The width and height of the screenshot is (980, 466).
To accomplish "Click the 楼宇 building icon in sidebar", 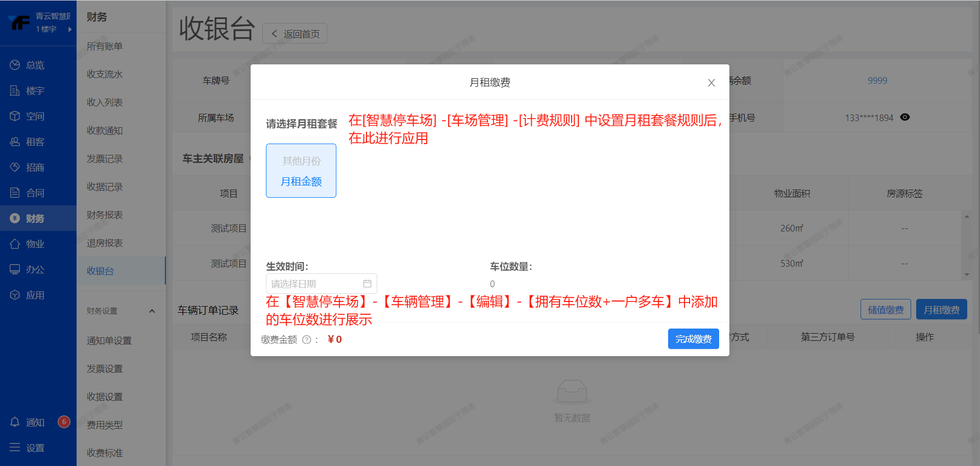I will [15, 90].
